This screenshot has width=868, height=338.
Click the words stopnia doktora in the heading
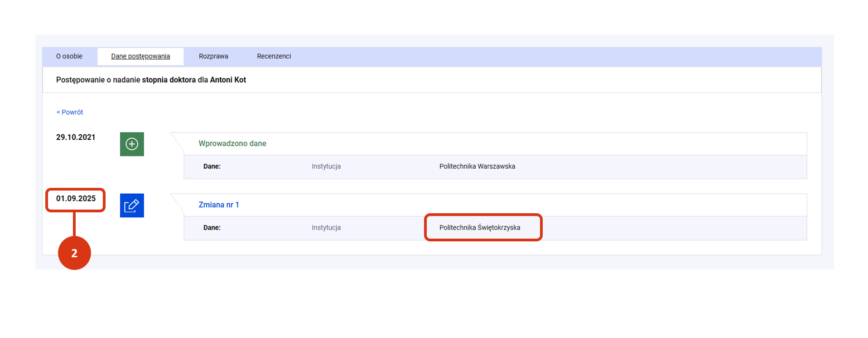[169, 80]
